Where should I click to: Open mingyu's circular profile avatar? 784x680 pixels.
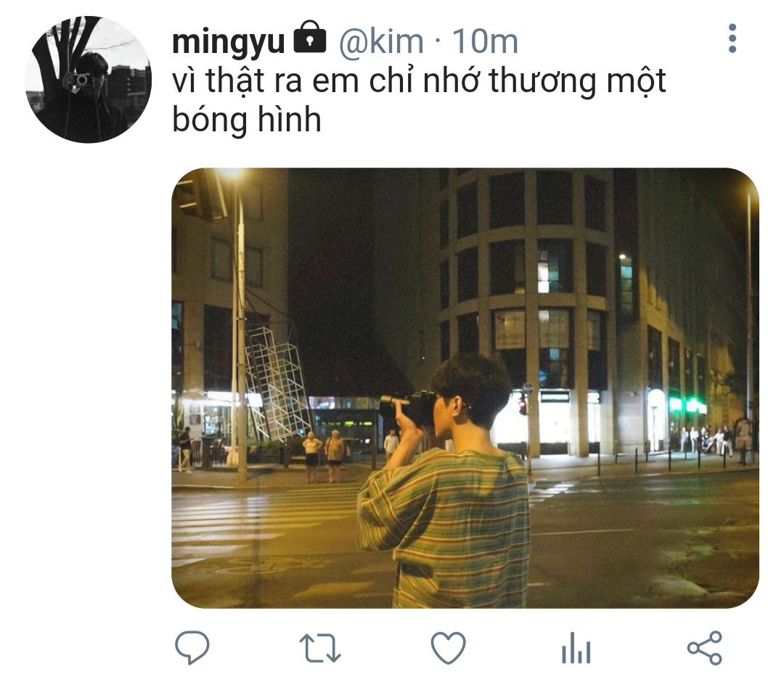89,80
